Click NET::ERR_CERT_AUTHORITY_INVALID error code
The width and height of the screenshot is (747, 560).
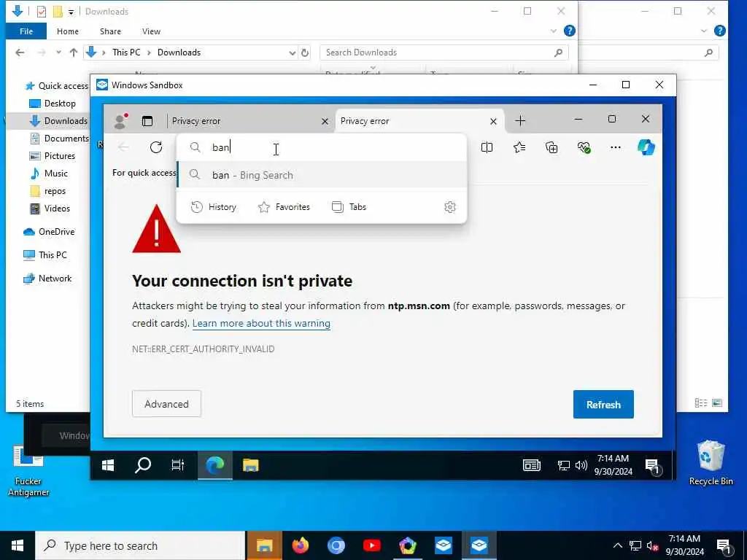click(204, 349)
